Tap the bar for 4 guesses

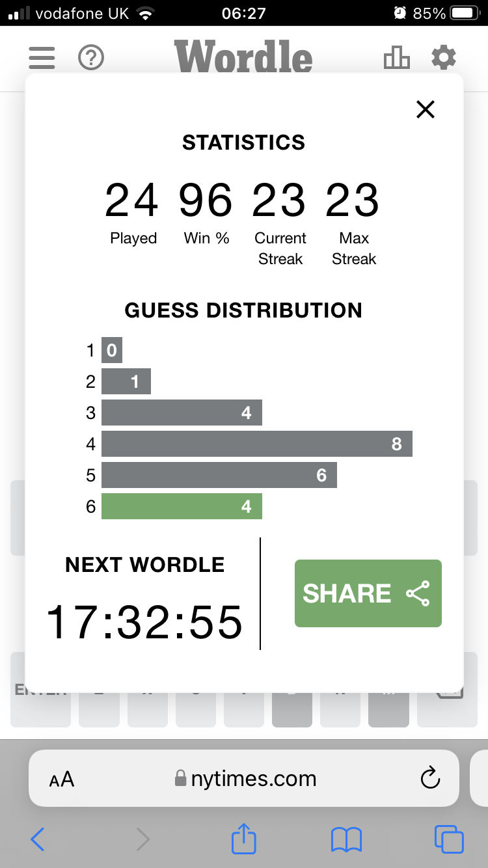(x=257, y=444)
